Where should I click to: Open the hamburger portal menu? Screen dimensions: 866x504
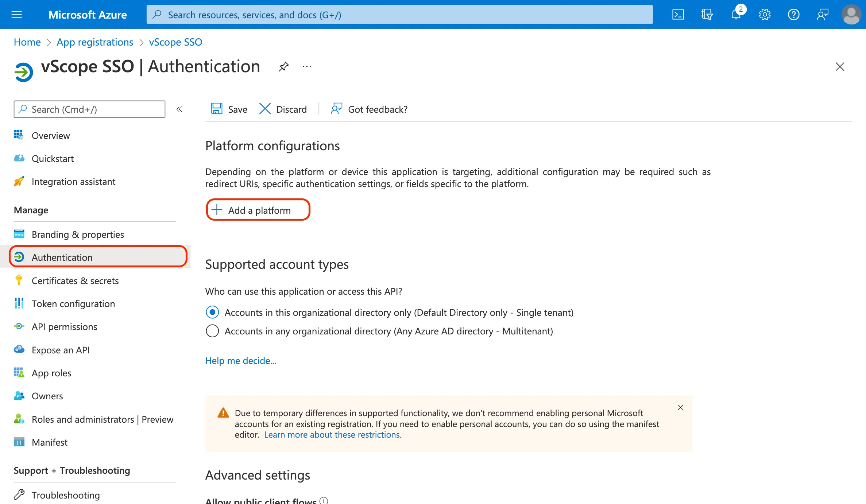(x=17, y=15)
